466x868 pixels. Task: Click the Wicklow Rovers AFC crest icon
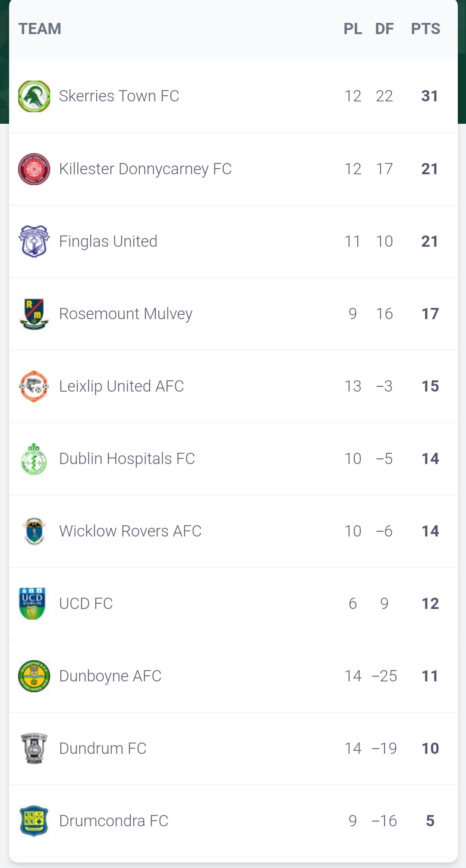tap(34, 531)
